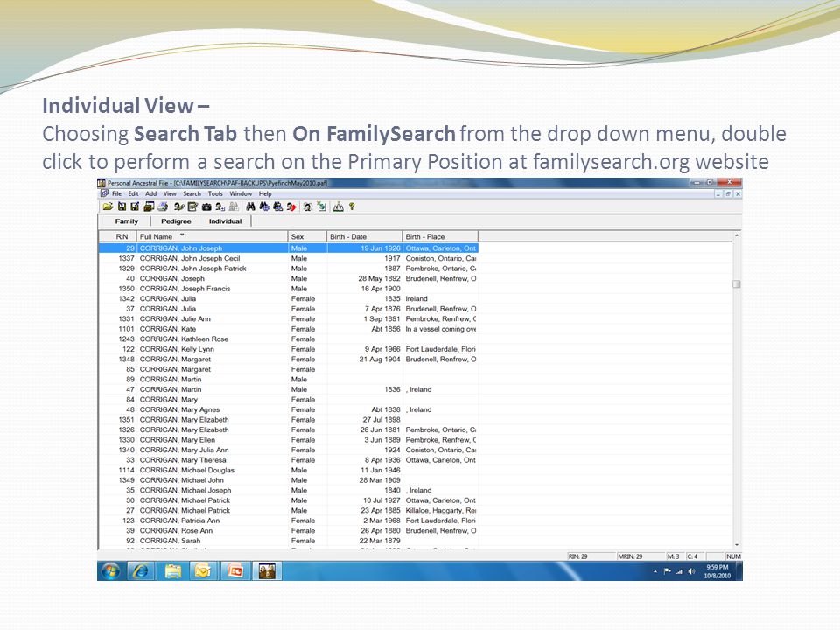Screen dimensions: 840x630
Task: Click the person with red arrow icon
Action: click(291, 206)
